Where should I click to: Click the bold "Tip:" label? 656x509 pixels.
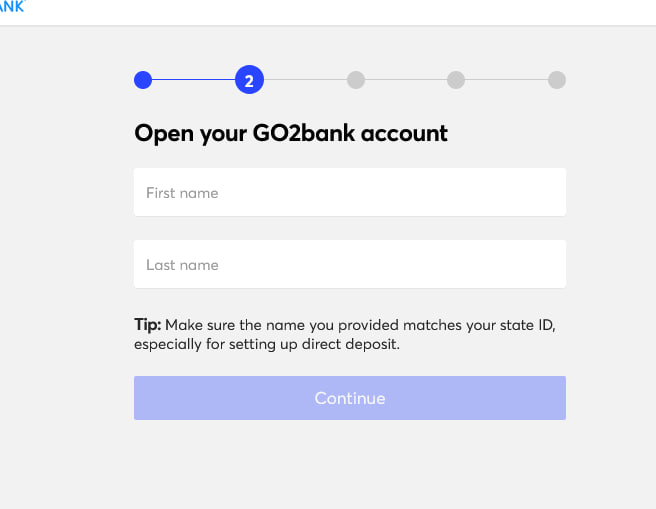tap(148, 325)
